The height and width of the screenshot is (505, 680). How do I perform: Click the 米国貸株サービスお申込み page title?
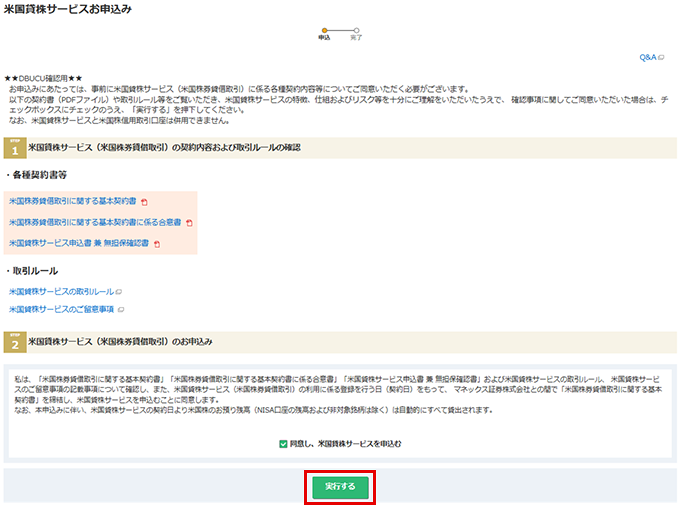pos(68,9)
